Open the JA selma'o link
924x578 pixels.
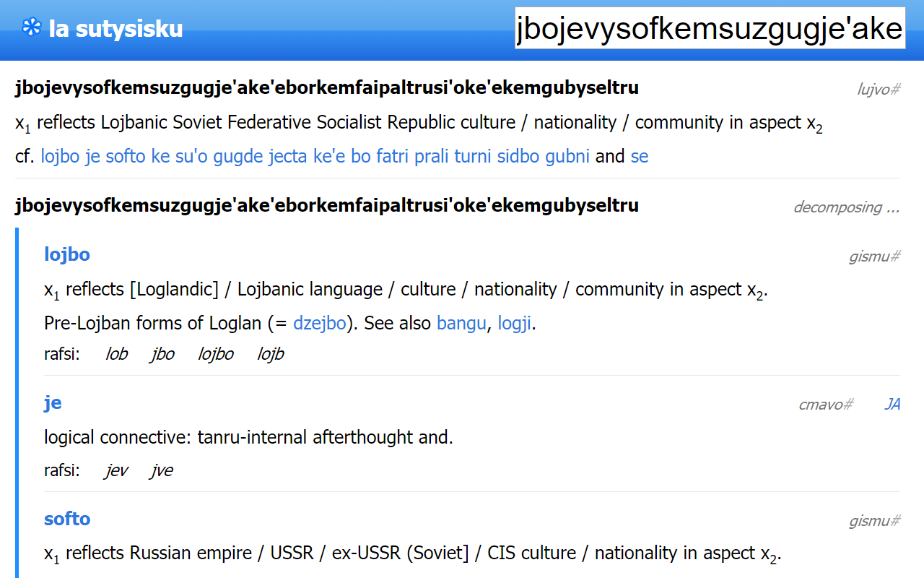(892, 405)
